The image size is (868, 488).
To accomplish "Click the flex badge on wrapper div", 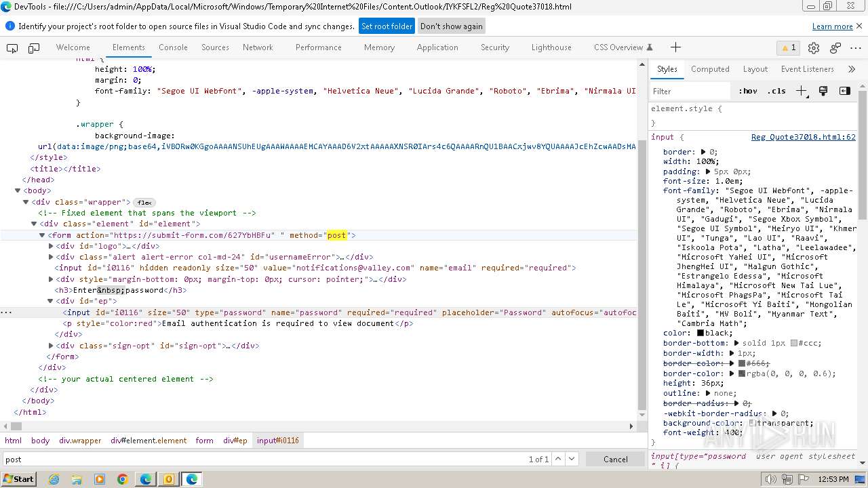I will (x=144, y=203).
